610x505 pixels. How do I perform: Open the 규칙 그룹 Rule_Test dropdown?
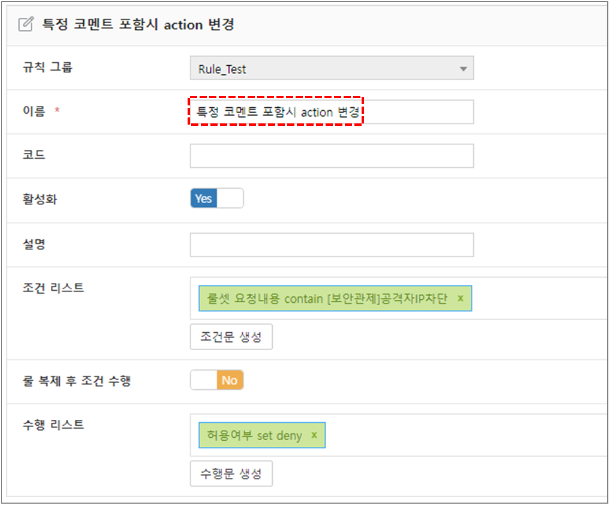(x=332, y=68)
